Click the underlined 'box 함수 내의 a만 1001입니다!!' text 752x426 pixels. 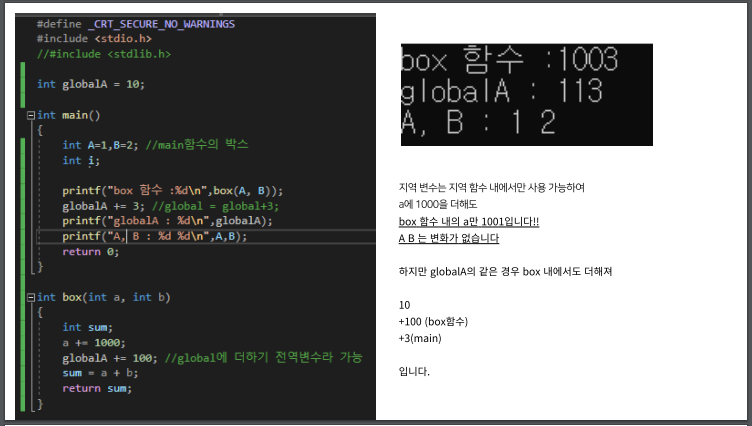click(x=469, y=222)
